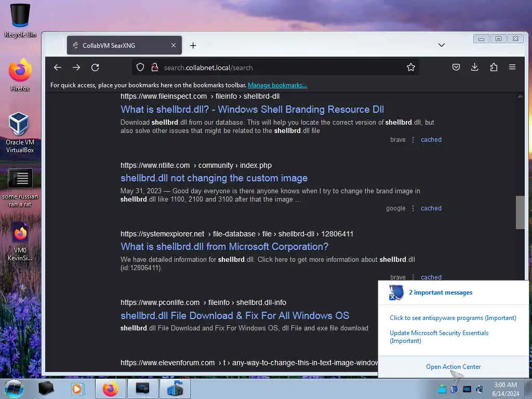Click the elevenforum.com result URL text

pyautogui.click(x=249, y=363)
